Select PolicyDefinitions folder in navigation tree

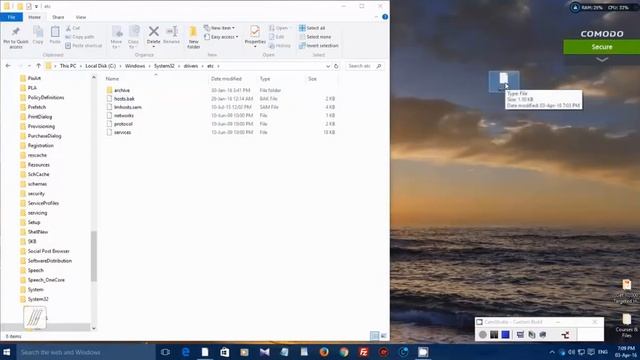pos(46,98)
